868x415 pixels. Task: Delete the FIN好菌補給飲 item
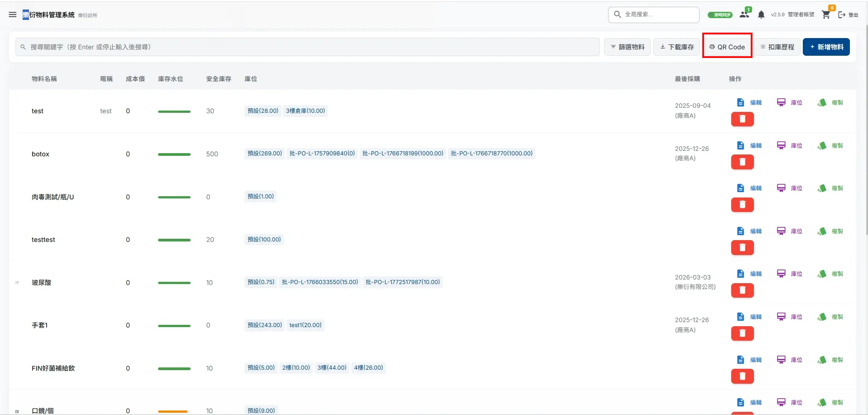(743, 376)
